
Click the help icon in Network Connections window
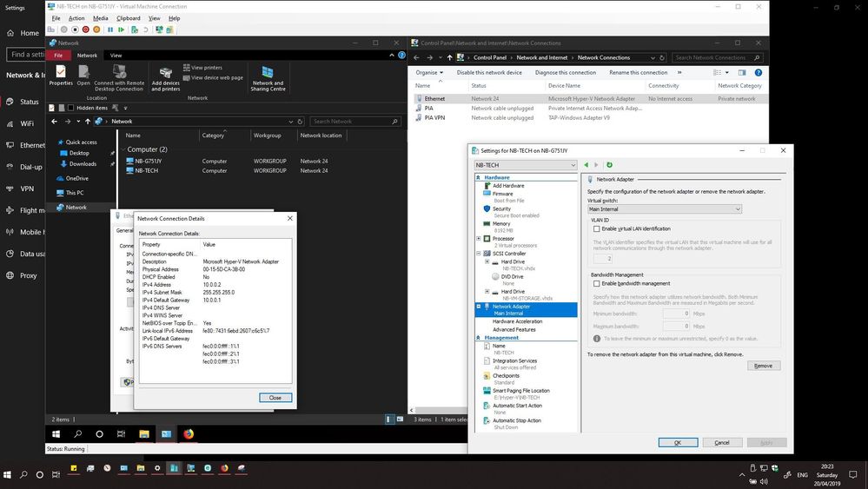[x=759, y=72]
